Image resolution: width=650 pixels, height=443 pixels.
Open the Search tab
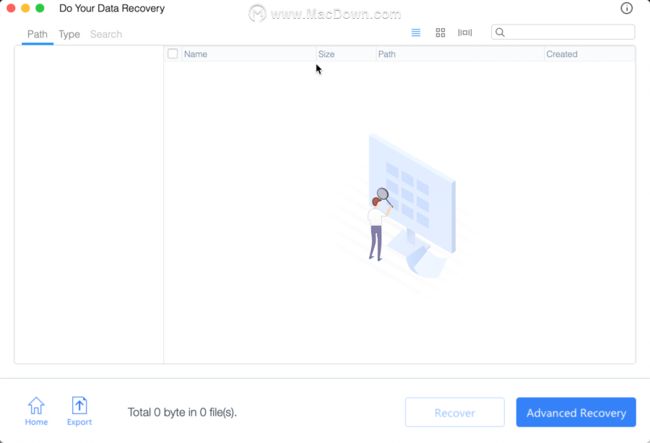[106, 34]
